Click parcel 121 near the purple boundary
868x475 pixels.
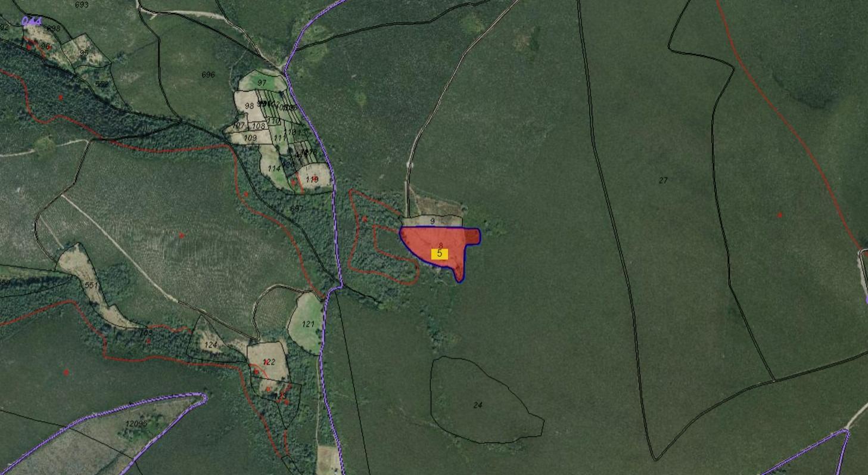click(x=308, y=324)
